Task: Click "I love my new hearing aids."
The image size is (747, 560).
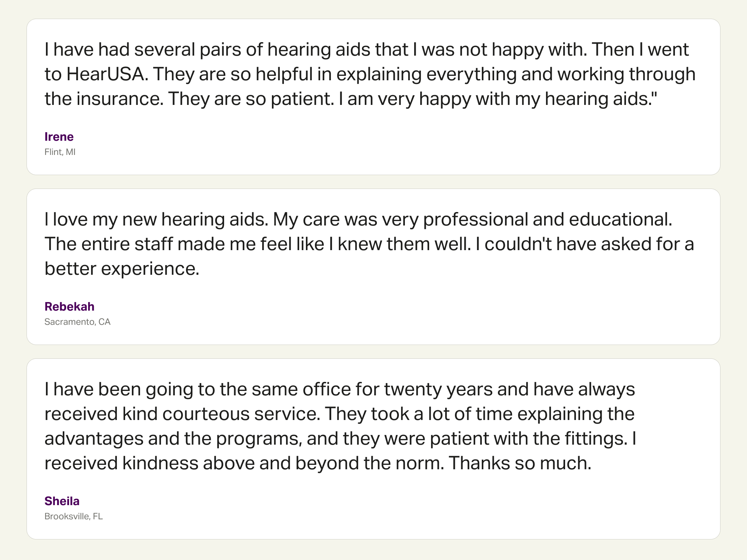Action: [x=156, y=220]
